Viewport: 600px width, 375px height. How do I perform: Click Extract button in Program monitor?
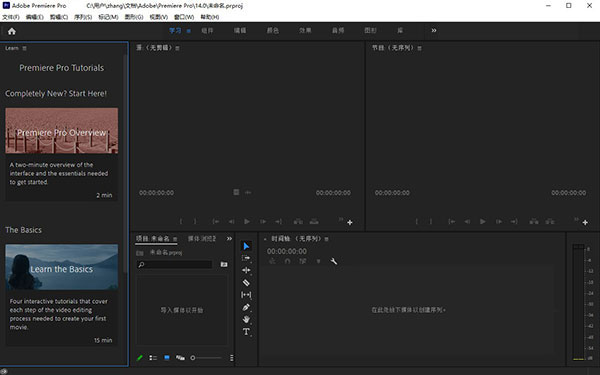(x=550, y=221)
